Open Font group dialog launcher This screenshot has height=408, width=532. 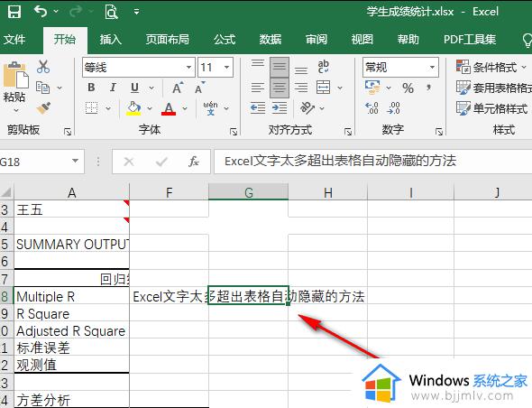tap(234, 132)
